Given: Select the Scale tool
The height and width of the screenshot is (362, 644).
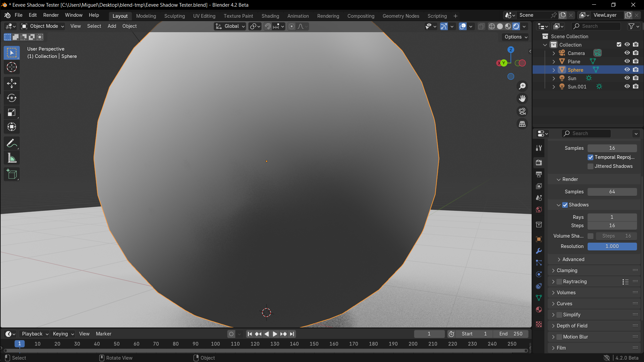Looking at the screenshot, I should [12, 113].
